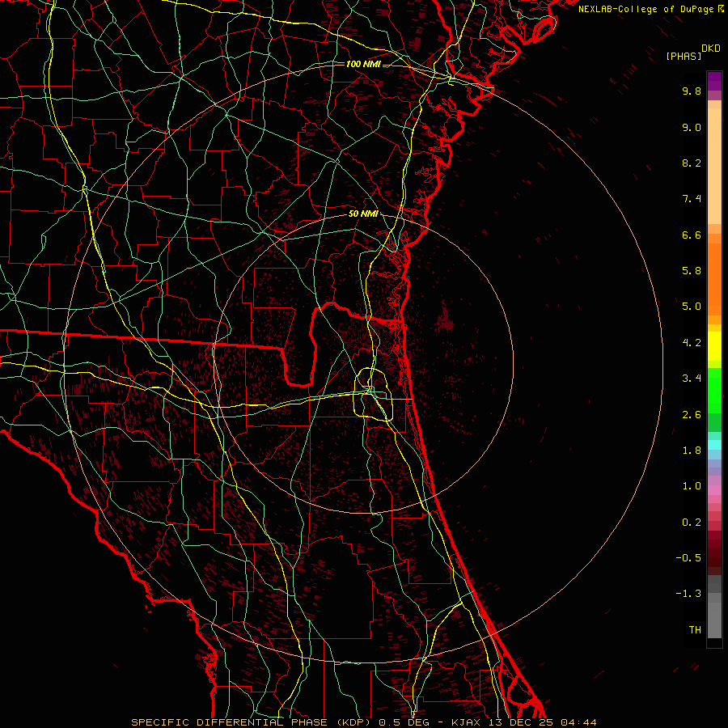Click the 50 NMI range ring label

(x=363, y=214)
